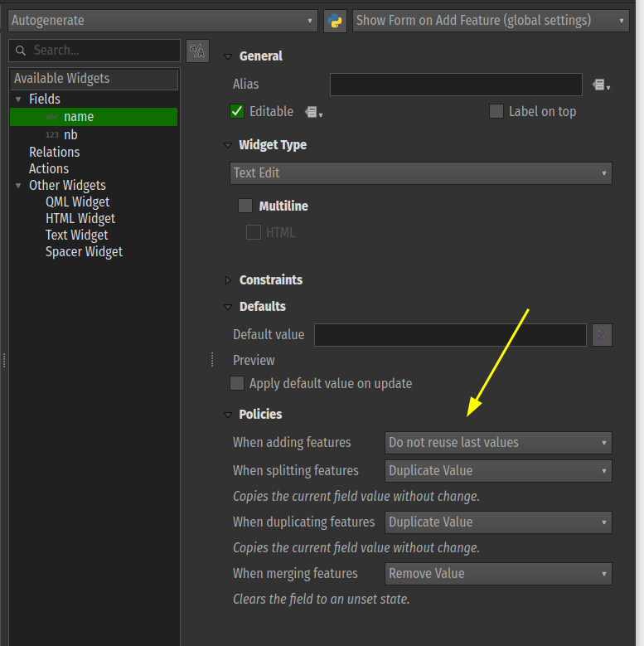Screen dimensions: 644x646
Task: Enable Apply default value on update
Action: pos(237,383)
